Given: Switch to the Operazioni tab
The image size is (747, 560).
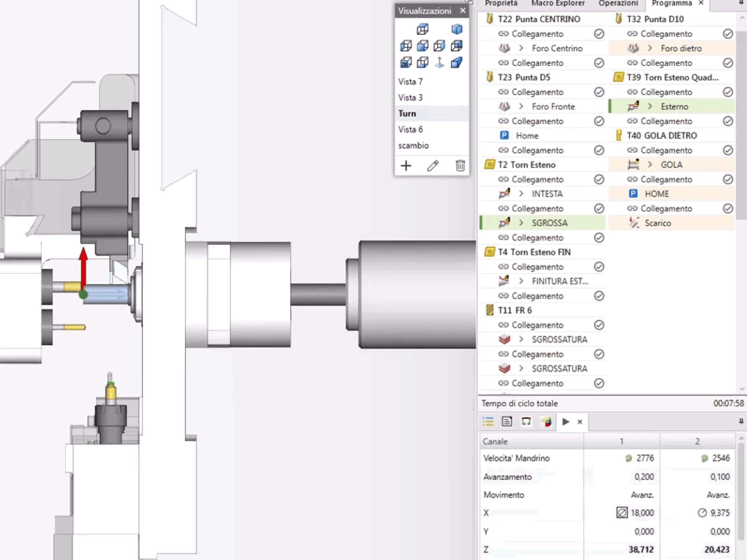Looking at the screenshot, I should pyautogui.click(x=618, y=3).
